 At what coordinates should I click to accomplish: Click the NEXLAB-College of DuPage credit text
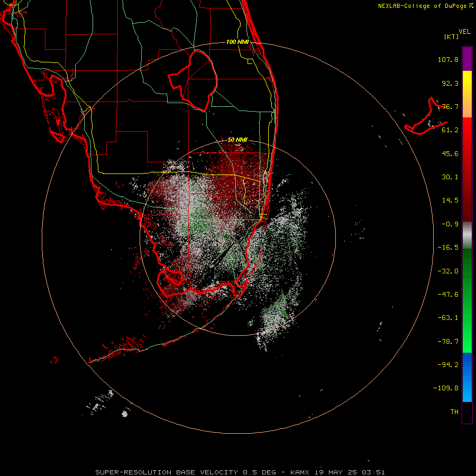click(426, 6)
